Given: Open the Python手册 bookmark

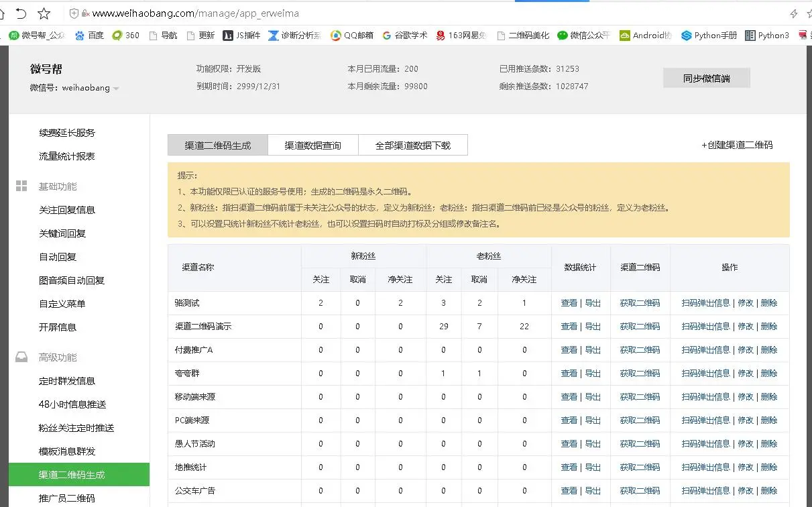Looking at the screenshot, I should [x=709, y=36].
